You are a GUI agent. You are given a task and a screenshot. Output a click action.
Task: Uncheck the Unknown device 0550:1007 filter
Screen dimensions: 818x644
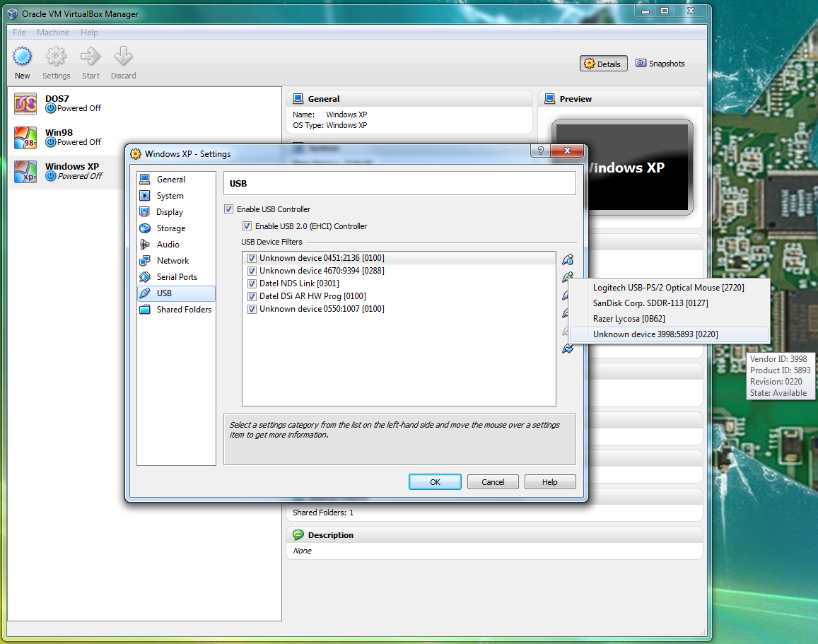tap(252, 309)
